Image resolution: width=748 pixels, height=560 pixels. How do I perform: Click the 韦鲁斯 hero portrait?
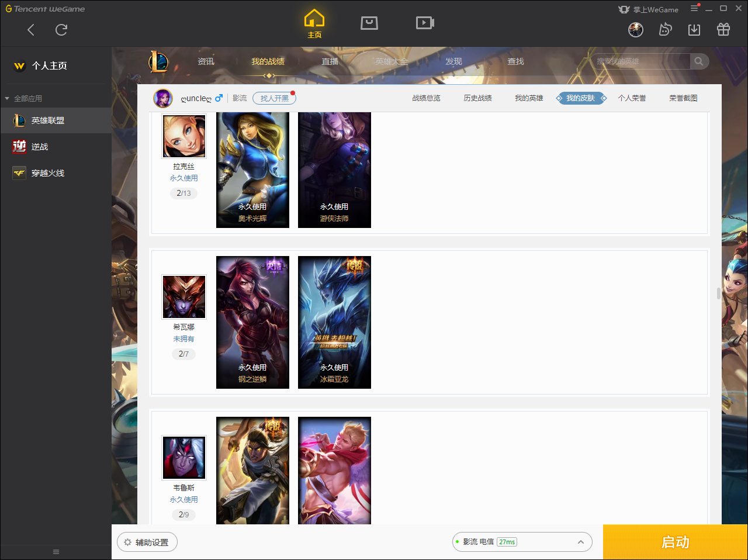point(184,458)
